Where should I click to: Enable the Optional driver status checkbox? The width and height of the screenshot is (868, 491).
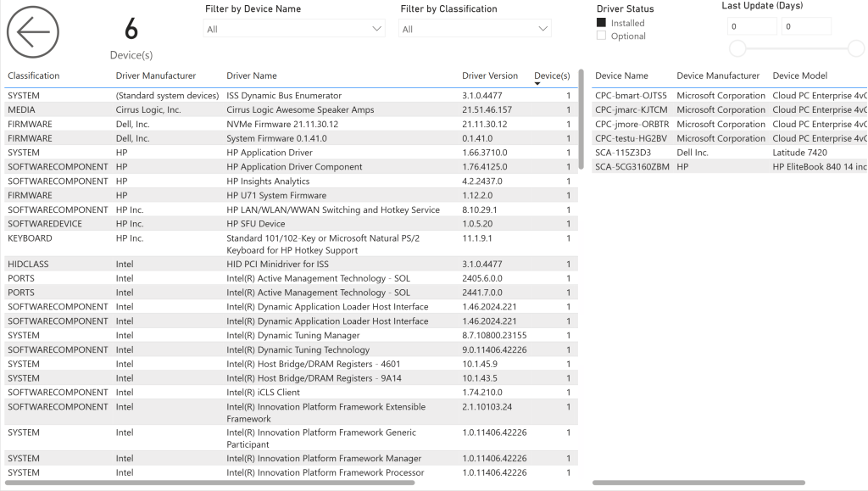(601, 36)
